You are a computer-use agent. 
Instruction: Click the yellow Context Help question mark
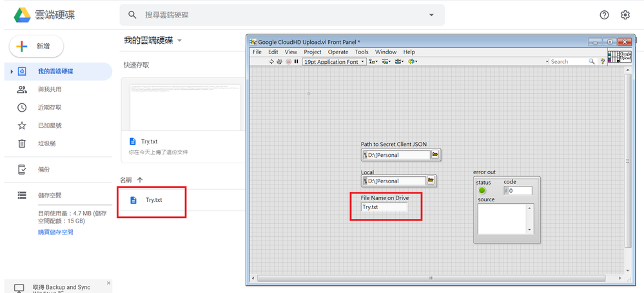(603, 61)
